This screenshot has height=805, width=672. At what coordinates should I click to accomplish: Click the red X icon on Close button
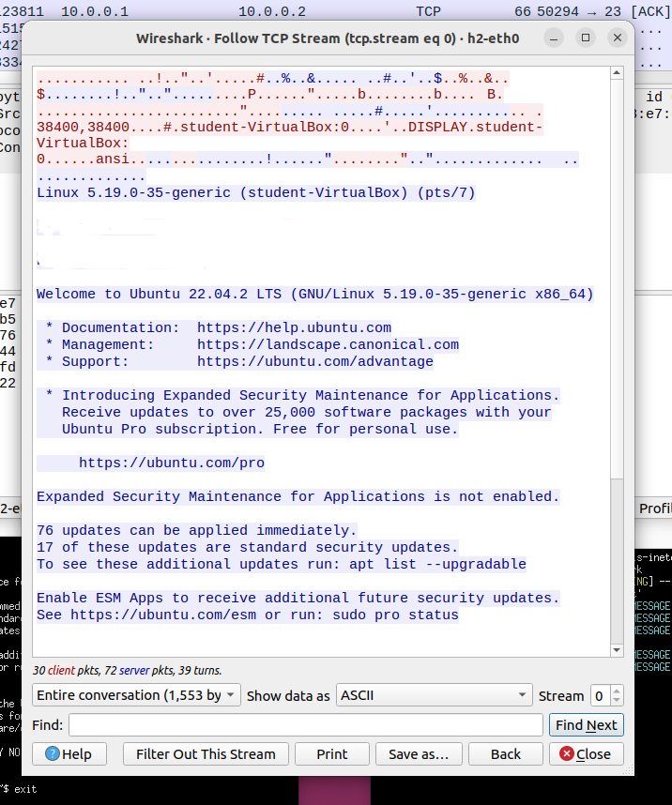(x=567, y=753)
